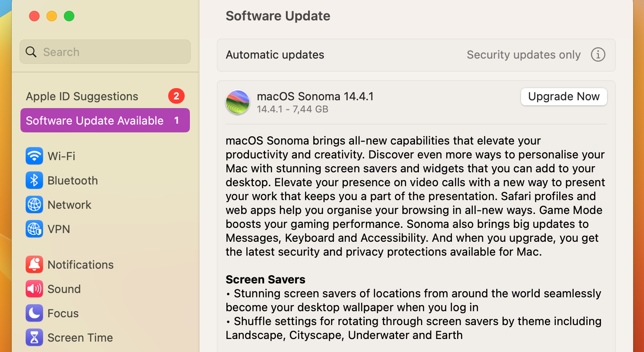The height and width of the screenshot is (352, 644).
Task: Open Bluetooth settings via its icon
Action: tap(34, 180)
